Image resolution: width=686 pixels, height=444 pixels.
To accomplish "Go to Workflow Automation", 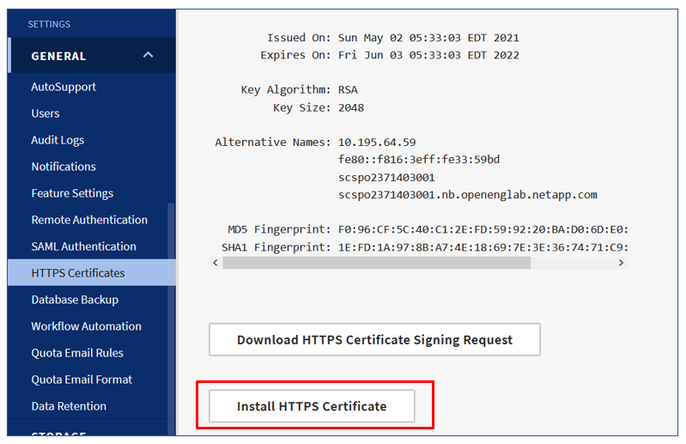I will pyautogui.click(x=86, y=326).
